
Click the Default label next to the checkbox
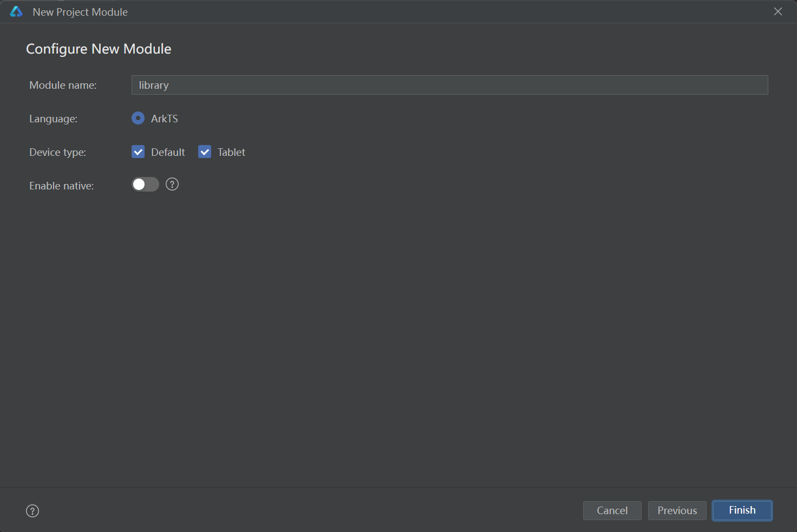[x=168, y=152]
